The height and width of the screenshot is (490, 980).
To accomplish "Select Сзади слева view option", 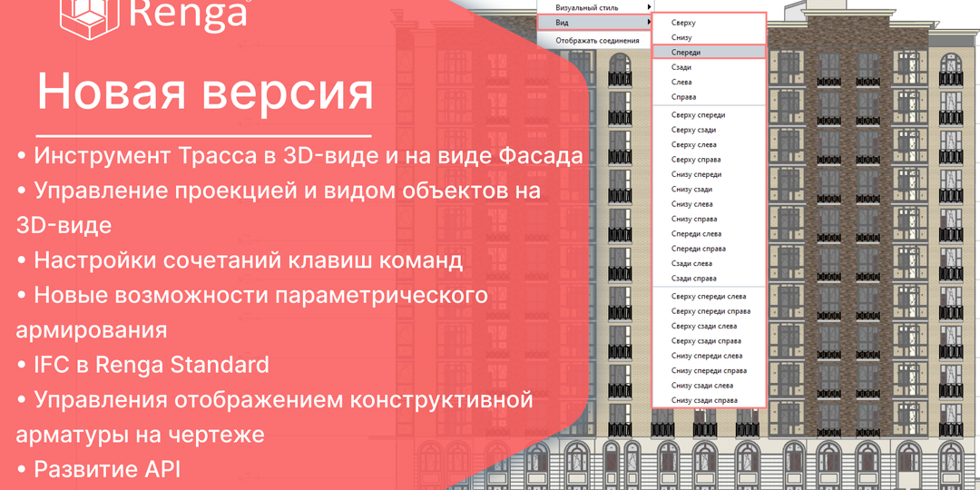I will [x=709, y=264].
